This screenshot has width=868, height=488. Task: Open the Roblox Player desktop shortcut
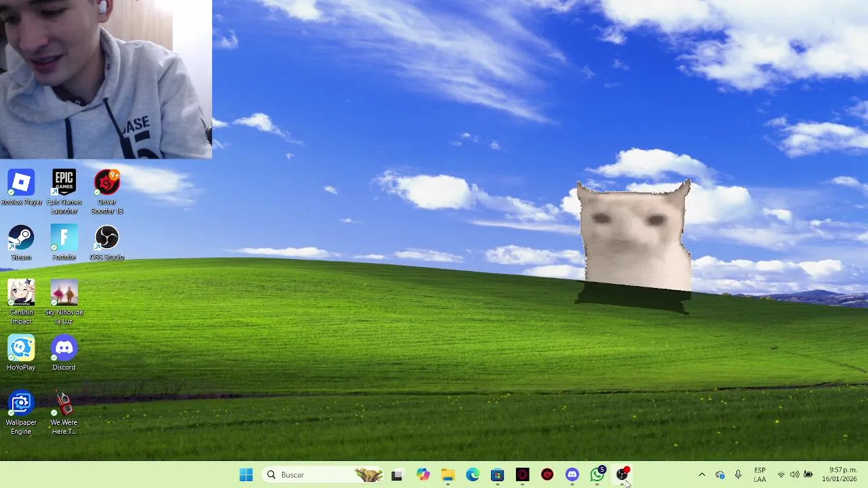coord(21,188)
